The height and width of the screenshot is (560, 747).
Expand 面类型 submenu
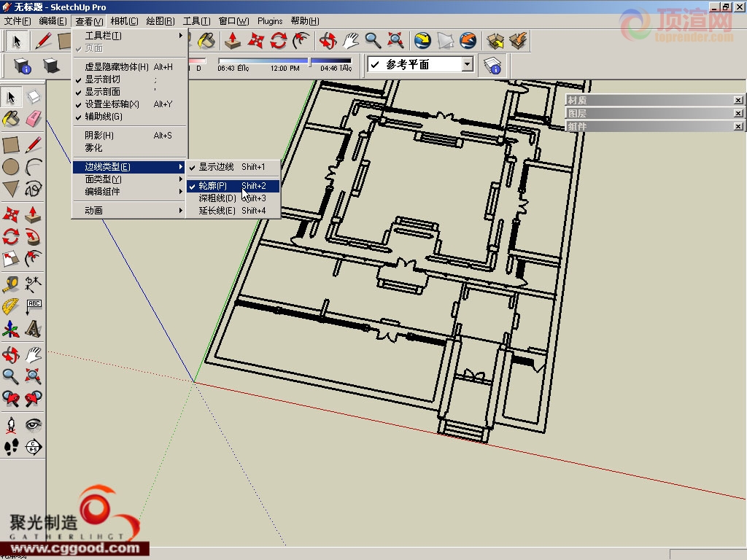[x=130, y=179]
